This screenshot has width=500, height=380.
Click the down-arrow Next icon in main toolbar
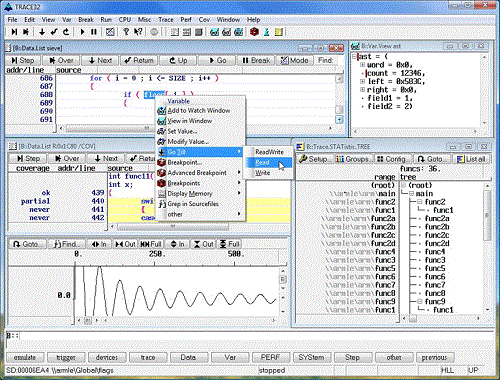pos(42,32)
